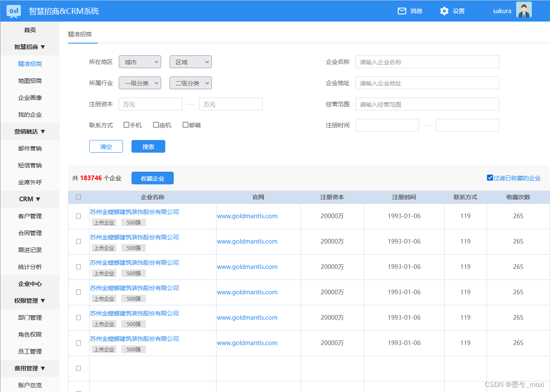Open 账户总览 in sidebar

click(30, 385)
